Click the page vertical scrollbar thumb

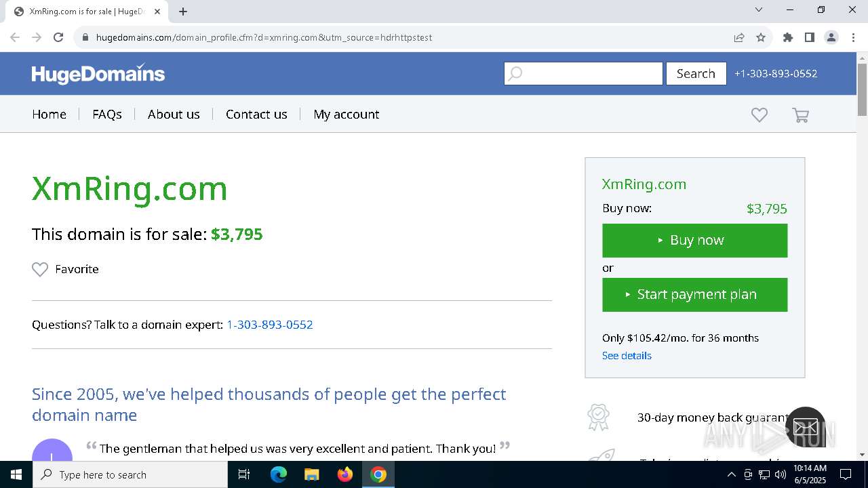click(x=862, y=89)
